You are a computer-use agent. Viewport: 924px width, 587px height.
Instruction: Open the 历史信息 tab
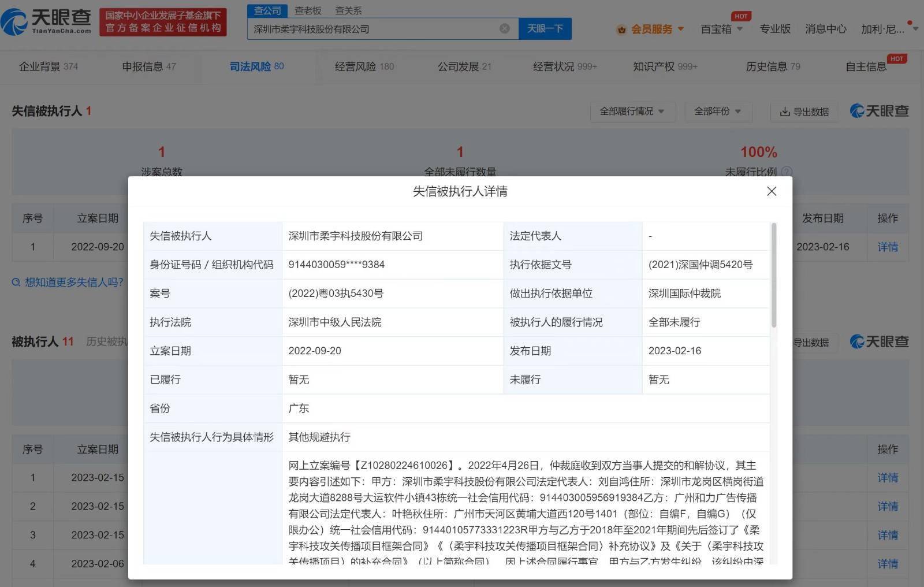point(773,66)
